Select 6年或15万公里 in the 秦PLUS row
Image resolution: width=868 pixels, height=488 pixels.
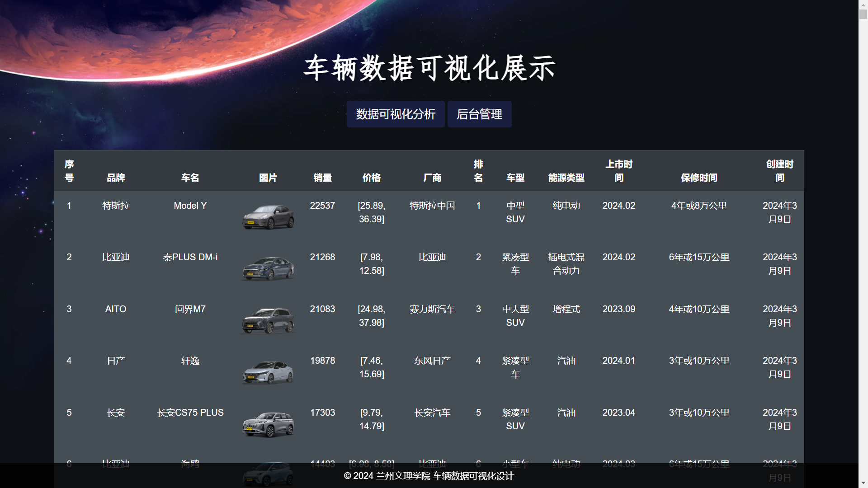pyautogui.click(x=699, y=257)
